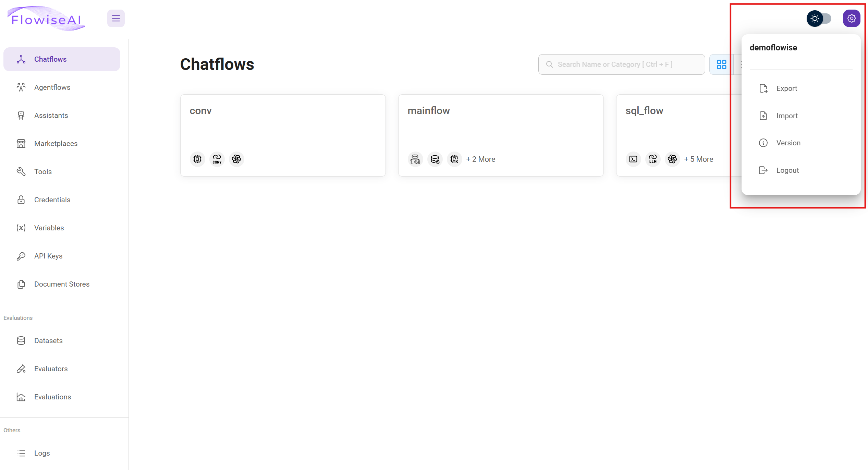Viewport: 868px width, 470px height.
Task: Click the FlowiseAI logo
Action: coord(46,19)
